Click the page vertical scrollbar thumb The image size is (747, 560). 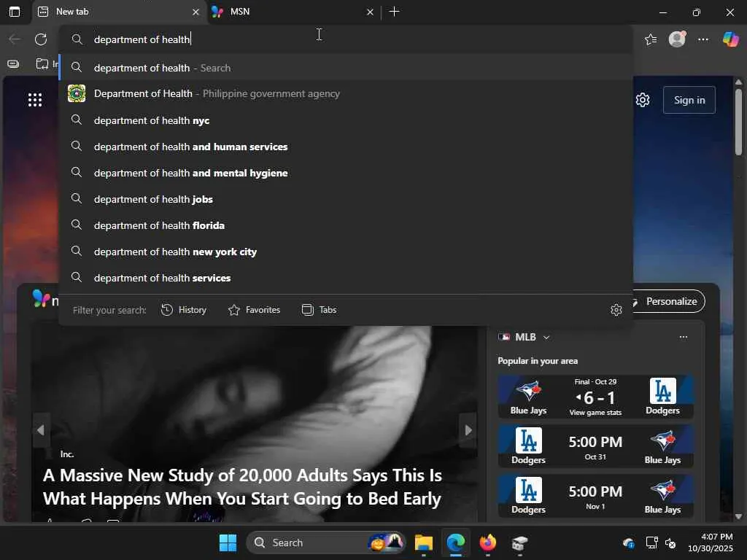(738, 122)
